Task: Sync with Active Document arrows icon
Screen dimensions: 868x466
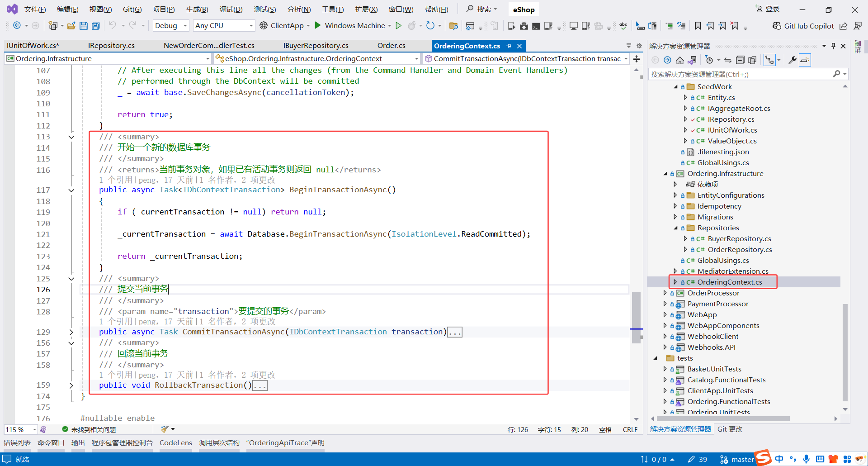Action: pos(727,60)
